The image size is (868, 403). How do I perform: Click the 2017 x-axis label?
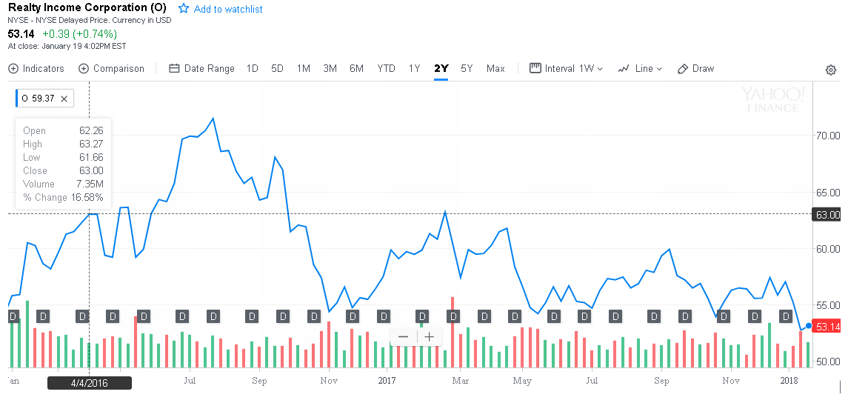pyautogui.click(x=387, y=381)
